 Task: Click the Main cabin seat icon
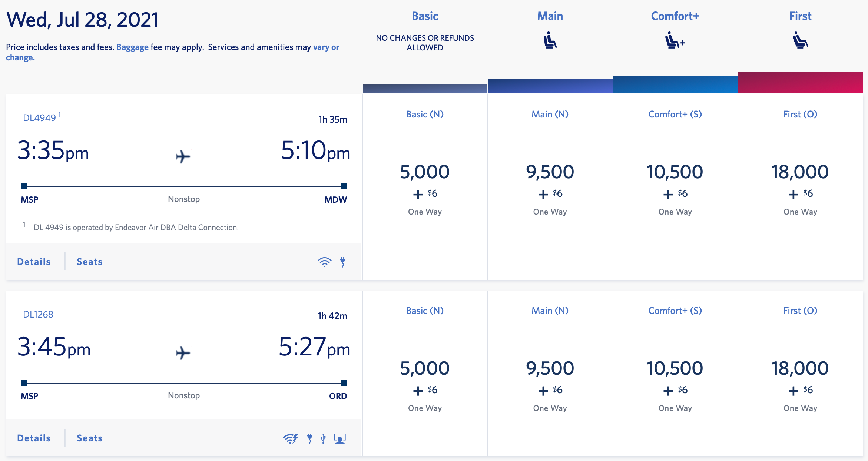[550, 40]
